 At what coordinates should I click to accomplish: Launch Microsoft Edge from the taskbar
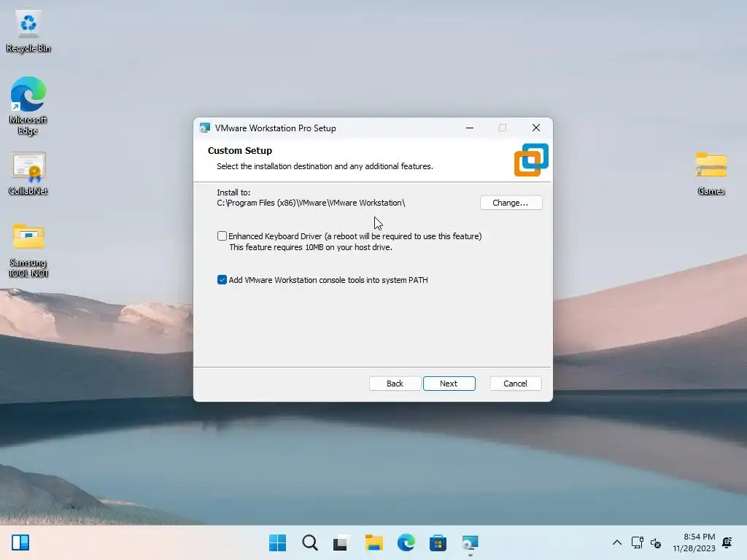pos(406,542)
